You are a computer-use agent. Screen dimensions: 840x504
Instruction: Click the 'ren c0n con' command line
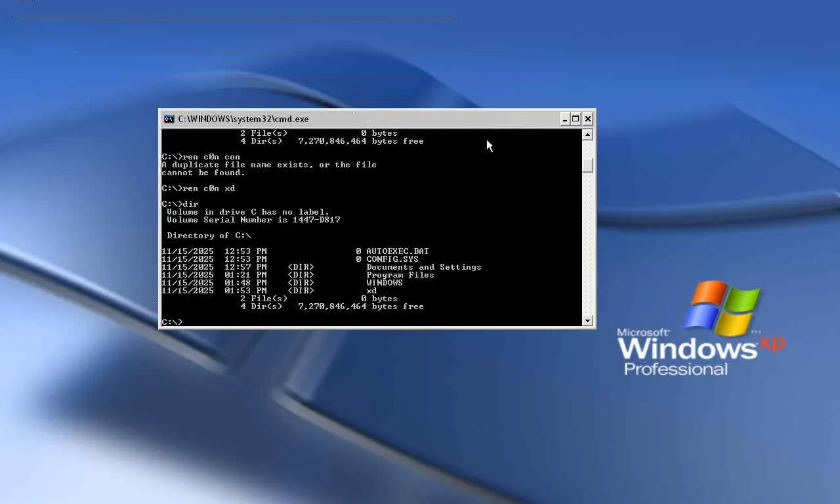click(x=201, y=157)
